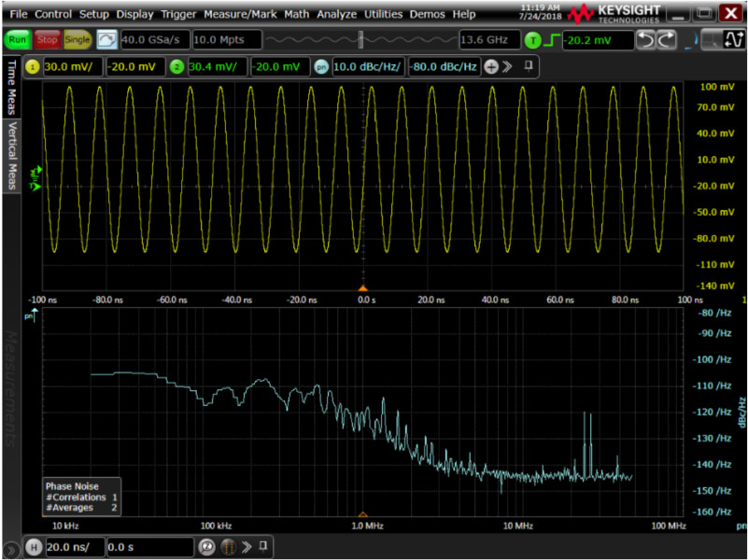Toggle channel 1 yellow button
Viewport: 748px width, 560px height.
[x=32, y=67]
